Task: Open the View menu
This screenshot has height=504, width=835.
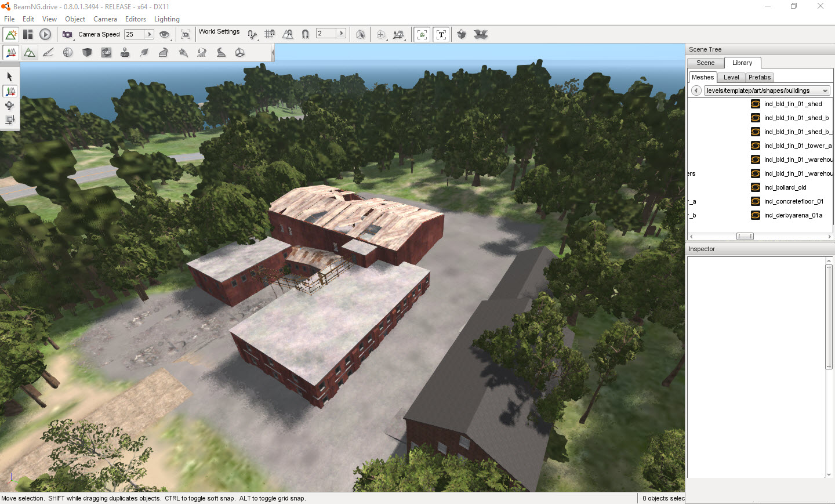Action: [49, 19]
